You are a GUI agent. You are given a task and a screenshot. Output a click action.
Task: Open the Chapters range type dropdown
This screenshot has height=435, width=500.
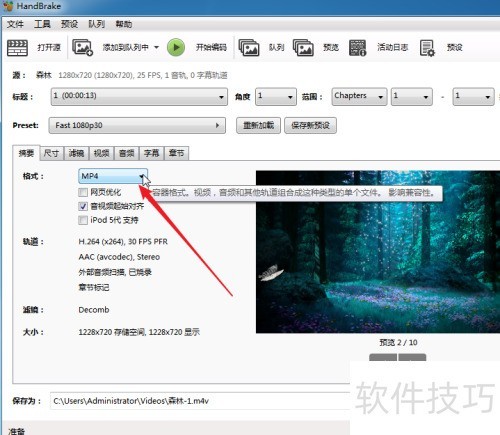pos(359,97)
